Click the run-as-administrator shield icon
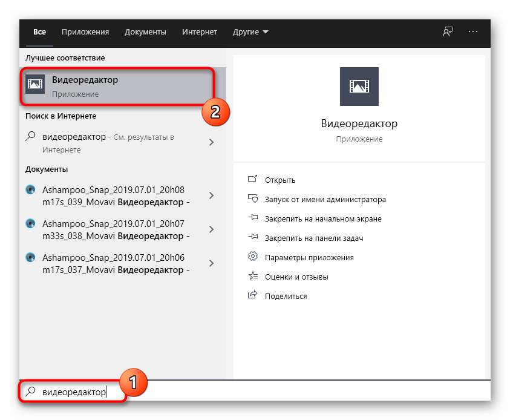Viewport: 510px width, 420px height. coord(253,199)
